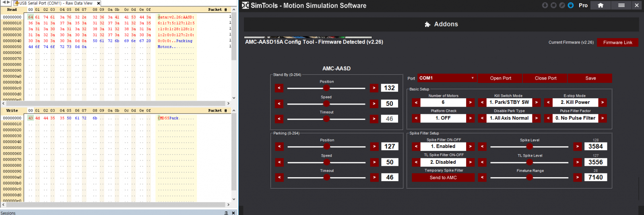
Task: Open the Firmware Link
Action: (618, 42)
